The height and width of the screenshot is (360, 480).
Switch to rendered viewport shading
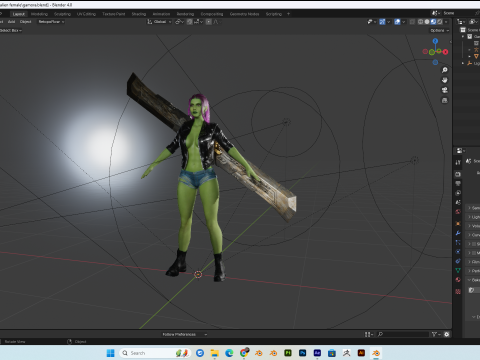[x=440, y=22]
